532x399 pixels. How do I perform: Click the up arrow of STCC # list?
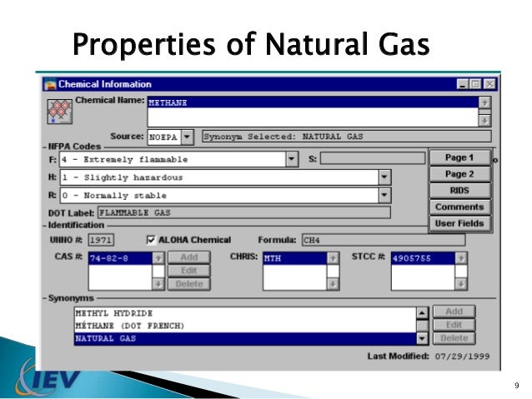[461, 258]
